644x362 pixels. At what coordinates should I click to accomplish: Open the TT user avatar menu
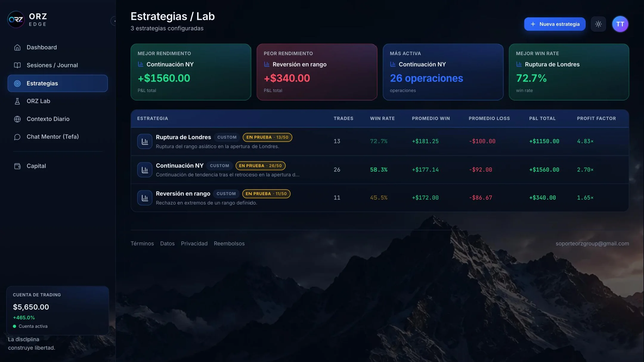pyautogui.click(x=620, y=24)
